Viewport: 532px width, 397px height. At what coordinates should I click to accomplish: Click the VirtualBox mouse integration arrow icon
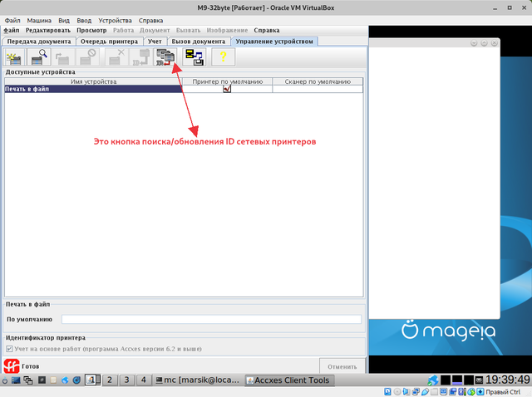point(480,392)
